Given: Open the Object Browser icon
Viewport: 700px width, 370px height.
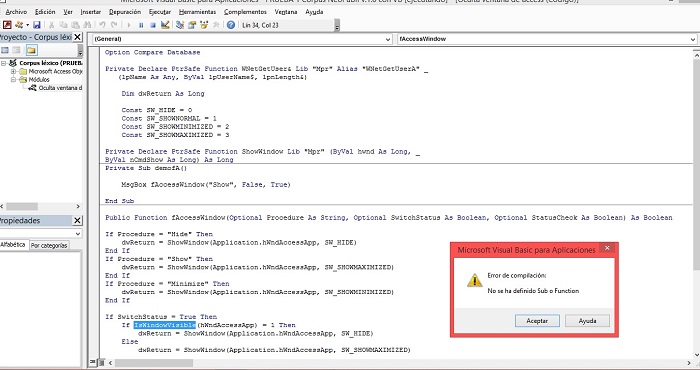Looking at the screenshot, I should (204, 25).
